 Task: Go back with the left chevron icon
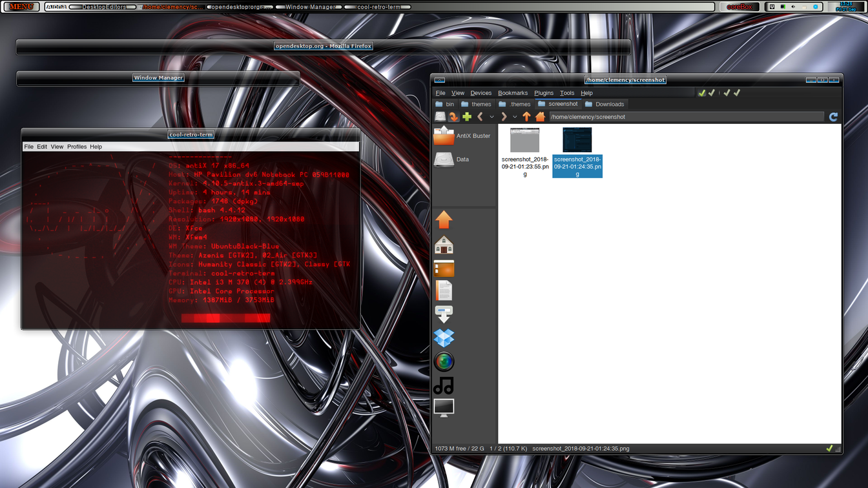pyautogui.click(x=480, y=117)
